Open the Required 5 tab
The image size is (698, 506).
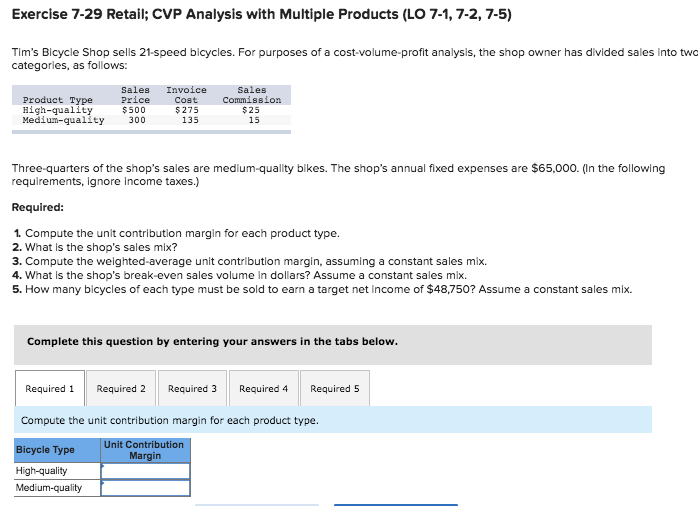tap(335, 389)
